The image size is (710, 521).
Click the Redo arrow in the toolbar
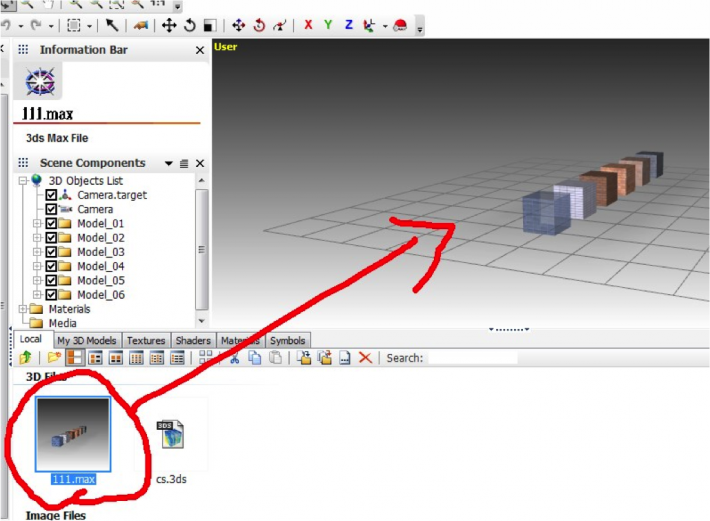(36, 25)
